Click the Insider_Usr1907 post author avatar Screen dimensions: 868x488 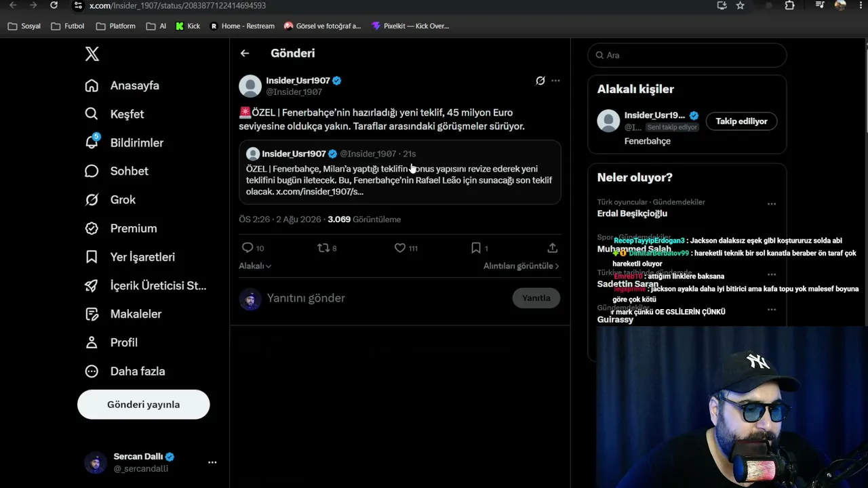point(250,86)
